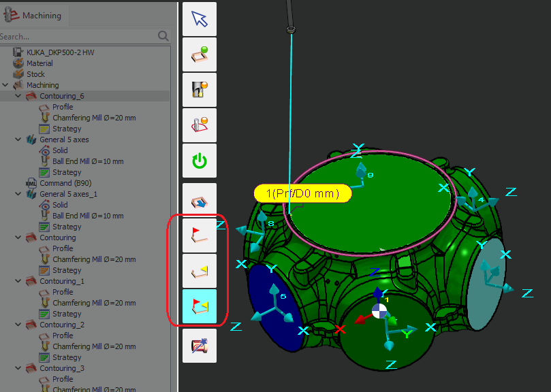551x392 pixels.
Task: Click the bottom toolbar icon with blue arrow
Action: tap(200, 346)
